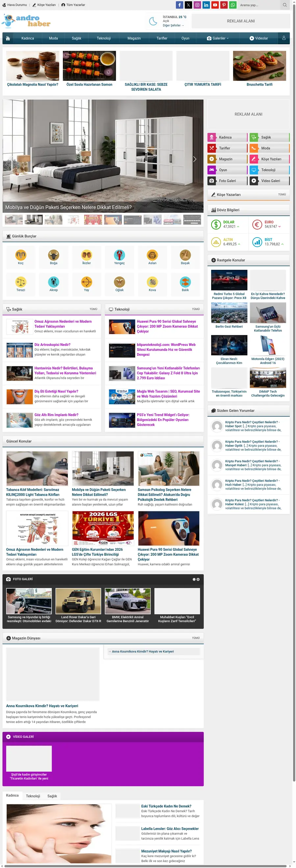Go to the home icon in navigation bar
The height and width of the screenshot is (868, 296).
click(x=8, y=39)
